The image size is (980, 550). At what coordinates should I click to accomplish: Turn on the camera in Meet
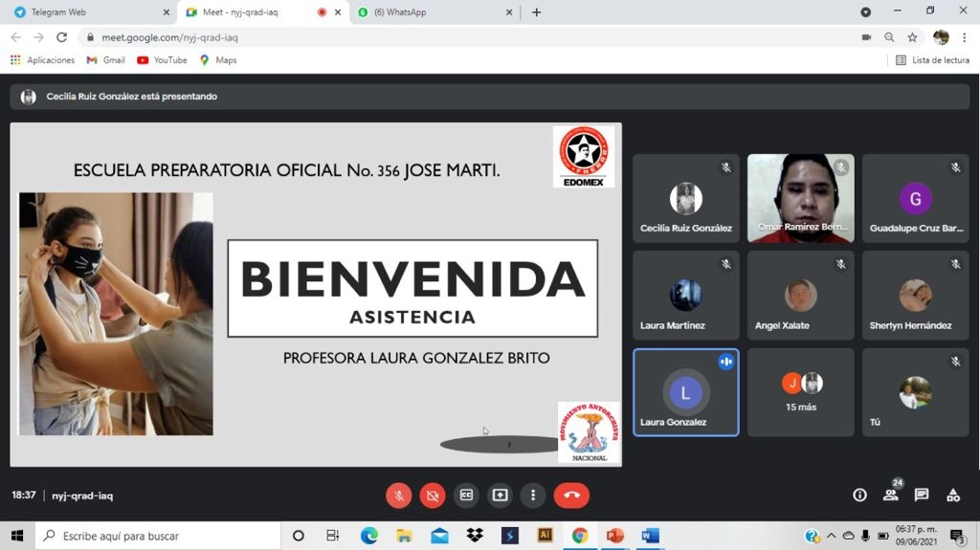pos(433,495)
